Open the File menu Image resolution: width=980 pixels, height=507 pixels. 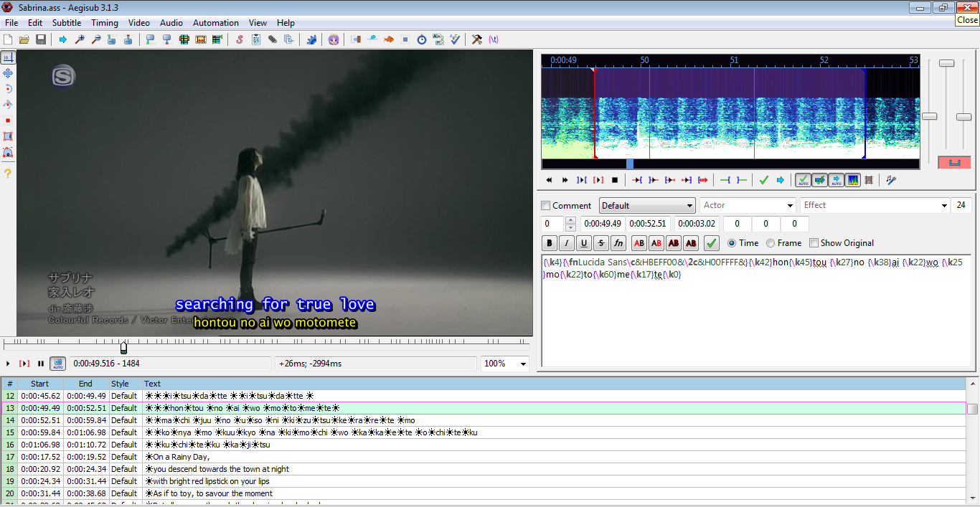pos(11,23)
